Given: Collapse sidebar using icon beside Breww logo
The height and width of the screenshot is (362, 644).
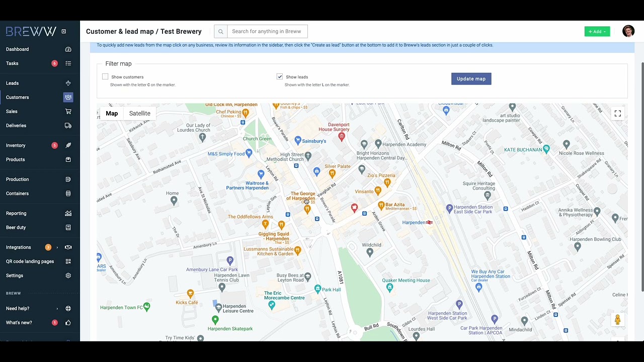Looking at the screenshot, I should 63,32.
